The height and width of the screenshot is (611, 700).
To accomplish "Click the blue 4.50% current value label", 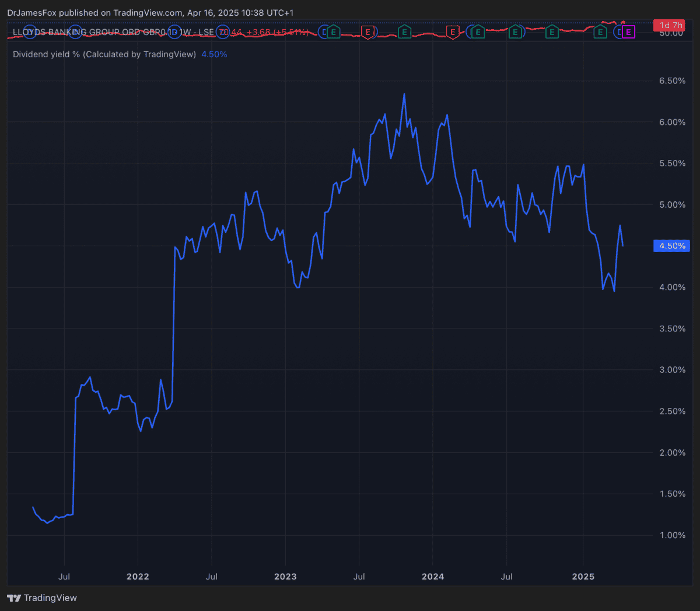I will click(672, 246).
